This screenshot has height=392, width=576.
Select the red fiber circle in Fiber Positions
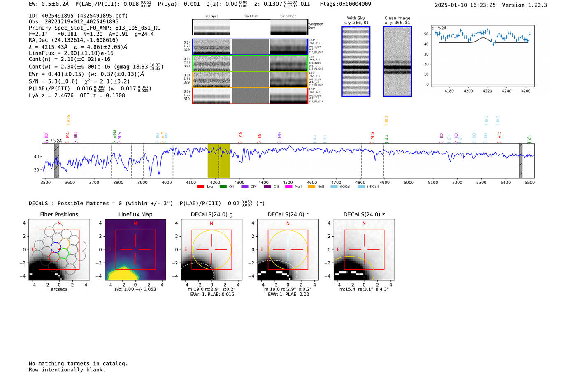[x=54, y=257]
